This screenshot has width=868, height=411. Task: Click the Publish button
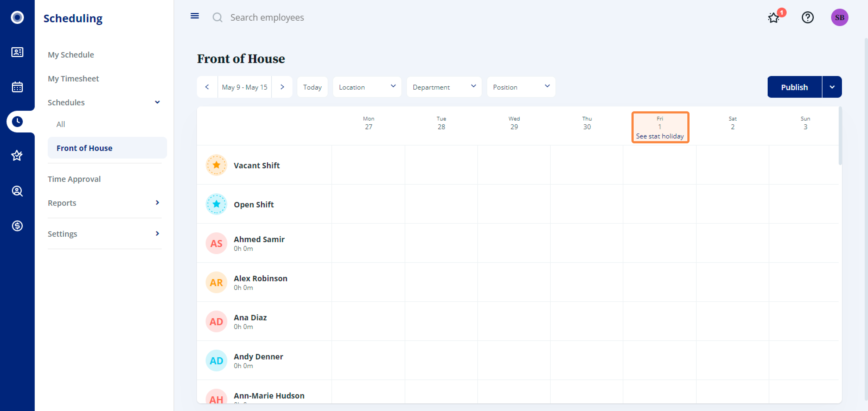pos(794,87)
